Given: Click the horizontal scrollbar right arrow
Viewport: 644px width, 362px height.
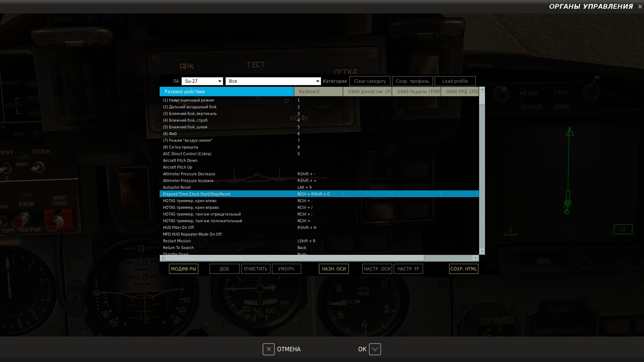Looking at the screenshot, I should click(476, 258).
